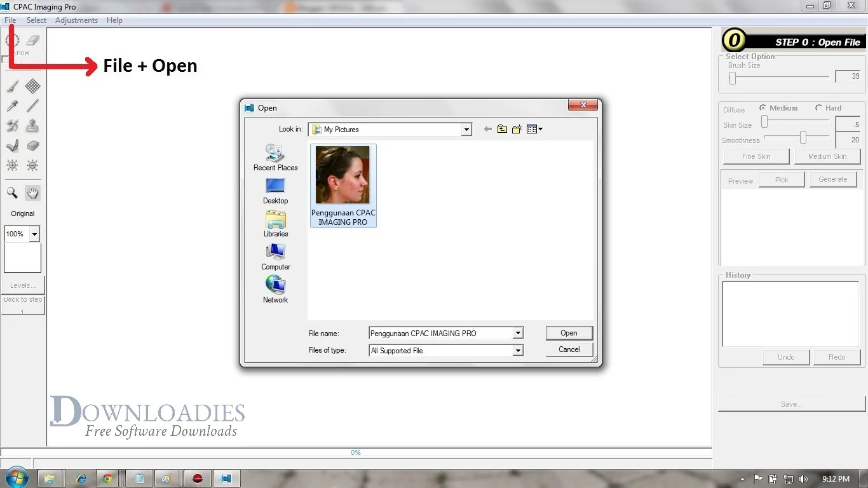Open the view menu dropdown in dialog
Viewport: 868px width, 488px height.
click(534, 129)
